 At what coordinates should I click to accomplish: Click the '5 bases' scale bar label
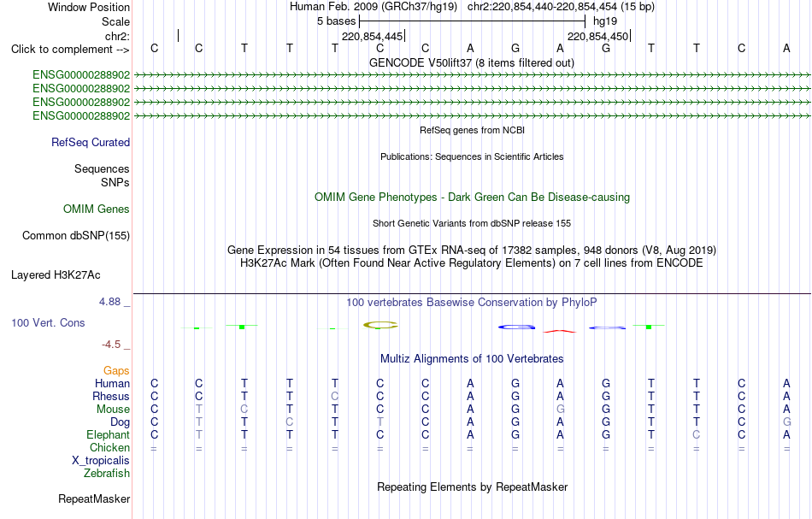tap(337, 21)
